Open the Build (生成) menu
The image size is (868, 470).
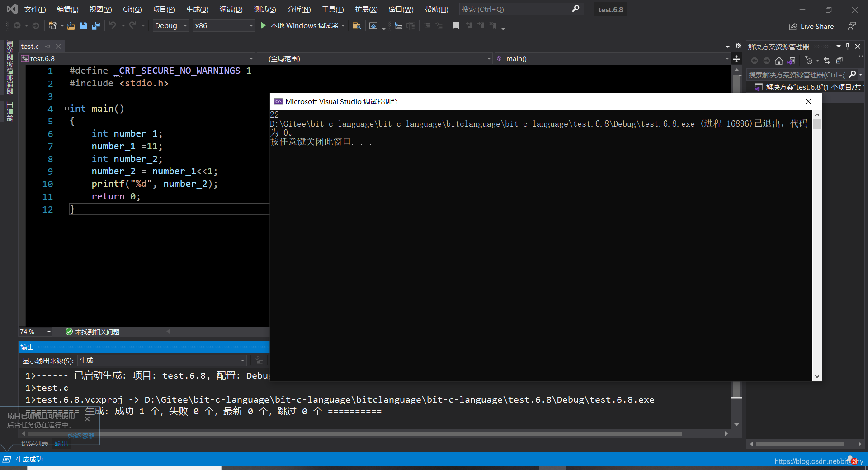[197, 9]
